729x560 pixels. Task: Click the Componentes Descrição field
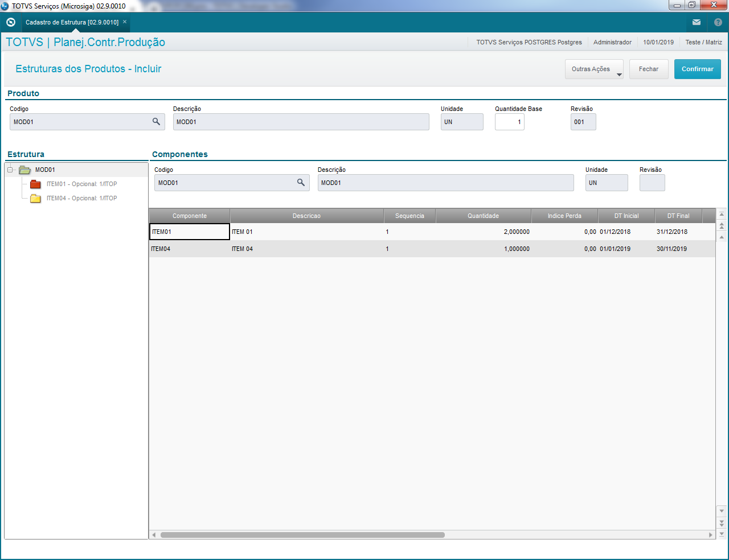coord(446,183)
